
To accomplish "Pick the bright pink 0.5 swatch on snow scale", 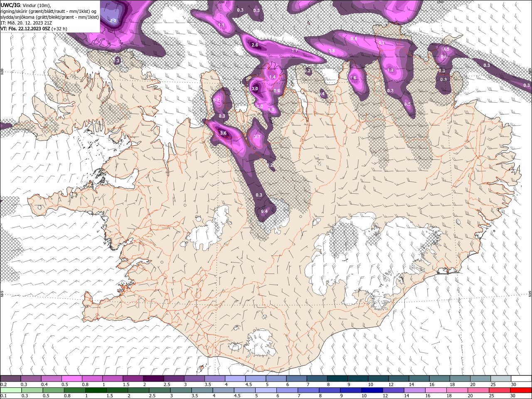I will coord(71,379).
